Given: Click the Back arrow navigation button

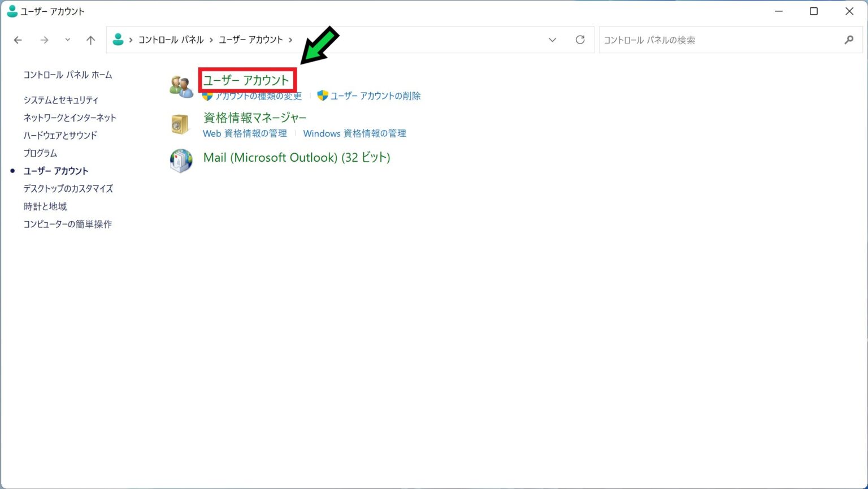Looking at the screenshot, I should click(x=18, y=40).
